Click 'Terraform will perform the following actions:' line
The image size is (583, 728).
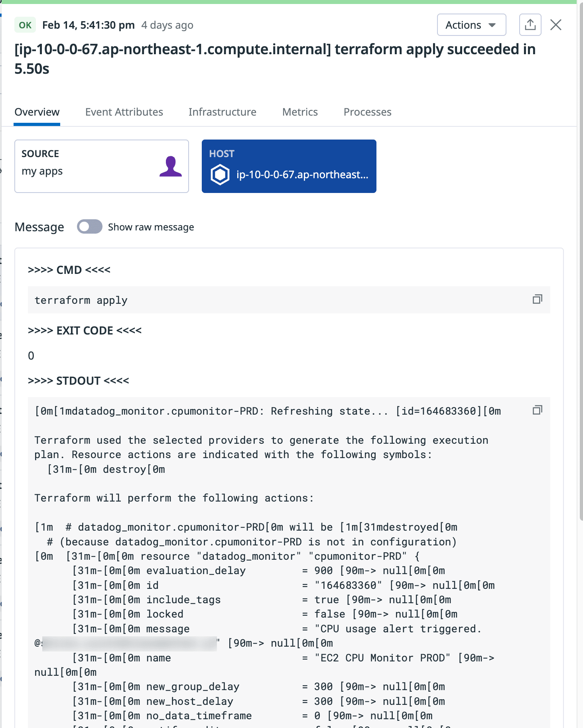click(x=174, y=498)
